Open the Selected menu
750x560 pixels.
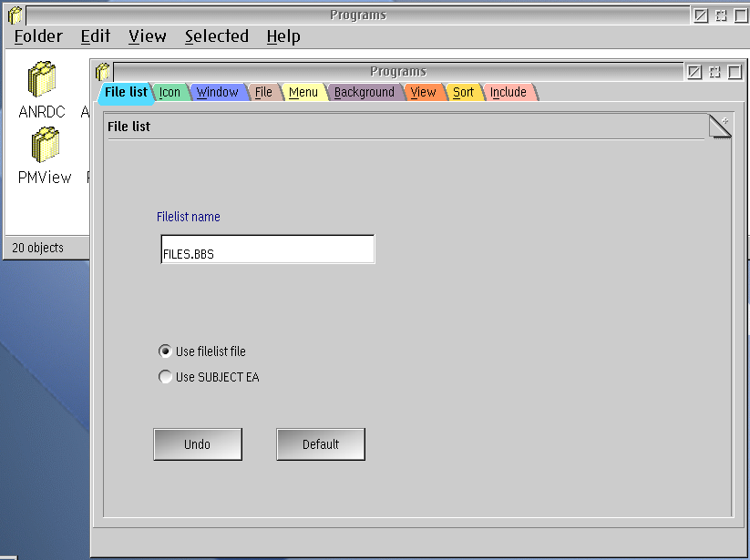pyautogui.click(x=217, y=36)
